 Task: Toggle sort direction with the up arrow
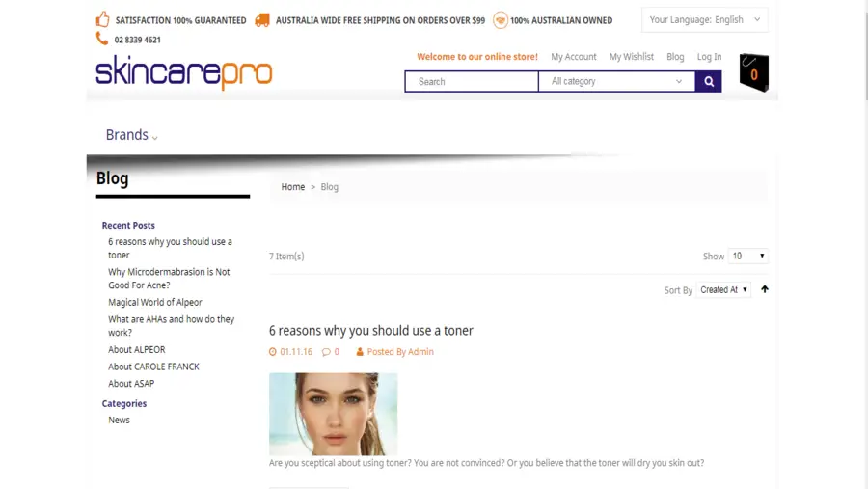pyautogui.click(x=765, y=289)
